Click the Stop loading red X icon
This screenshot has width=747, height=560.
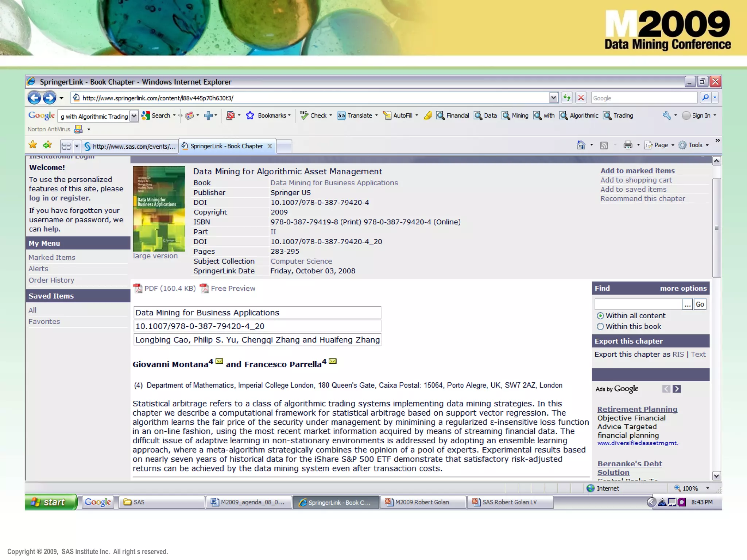coord(581,98)
